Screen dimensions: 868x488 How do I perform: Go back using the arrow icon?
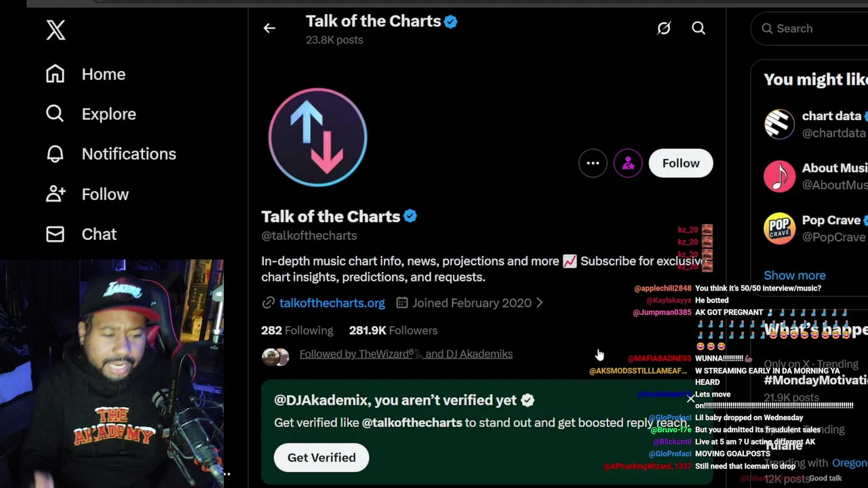(269, 28)
